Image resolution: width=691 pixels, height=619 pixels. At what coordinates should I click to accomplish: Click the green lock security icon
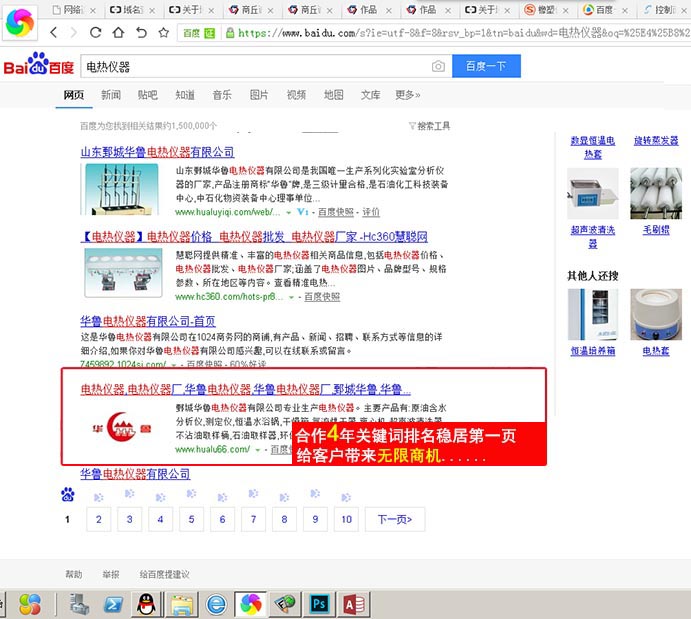230,33
